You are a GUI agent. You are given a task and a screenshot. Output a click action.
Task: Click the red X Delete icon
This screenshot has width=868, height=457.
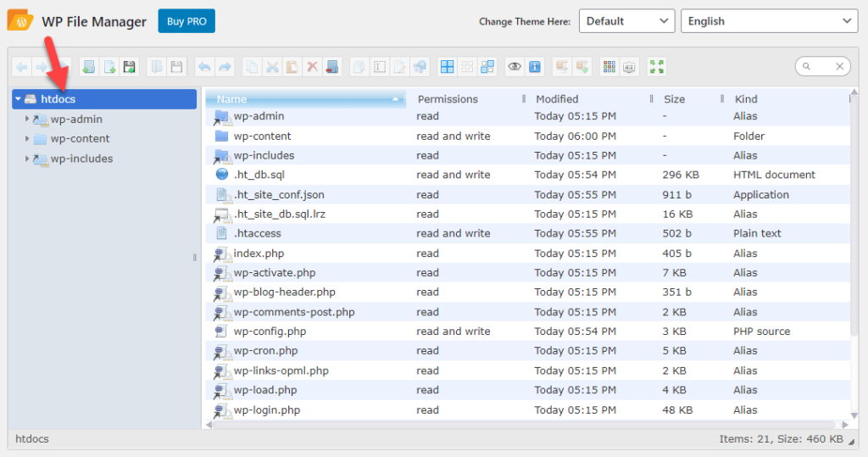pyautogui.click(x=312, y=67)
